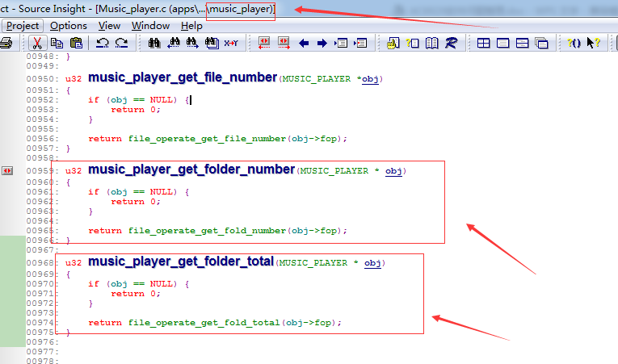Click 'return 0;' on line 00953
The image size is (618, 364).
coord(136,110)
